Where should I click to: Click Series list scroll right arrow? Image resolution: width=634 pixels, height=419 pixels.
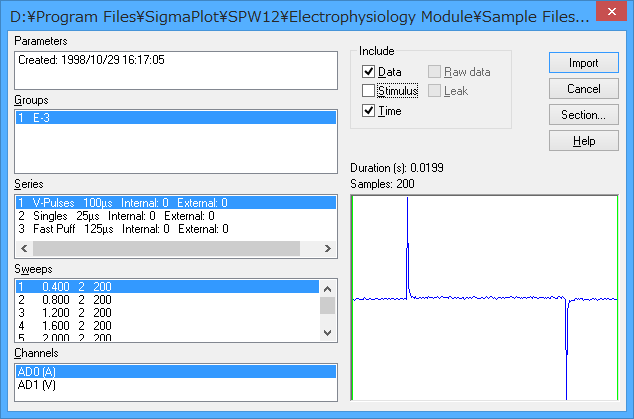328,248
